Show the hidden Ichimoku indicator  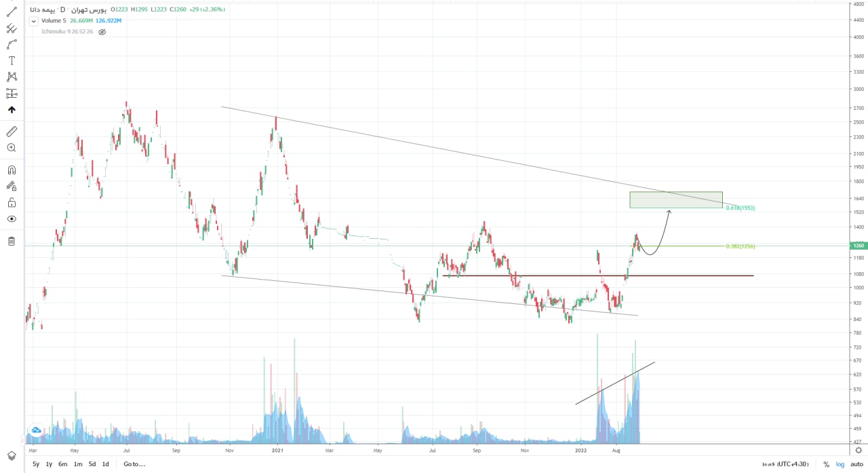tap(102, 32)
